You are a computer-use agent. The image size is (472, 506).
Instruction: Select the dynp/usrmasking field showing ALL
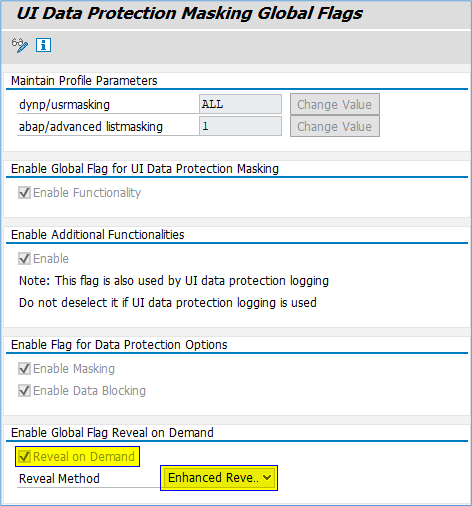(x=240, y=104)
